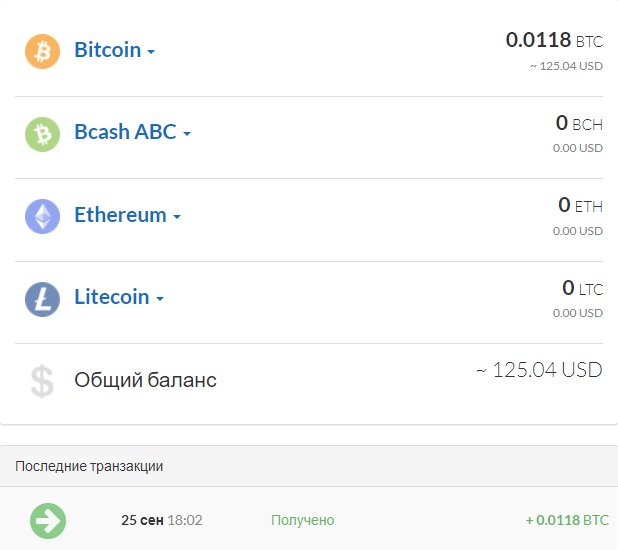Screen dimensions: 618x550
Task: Click the green Bcash ABC coin icon
Action: (x=42, y=133)
